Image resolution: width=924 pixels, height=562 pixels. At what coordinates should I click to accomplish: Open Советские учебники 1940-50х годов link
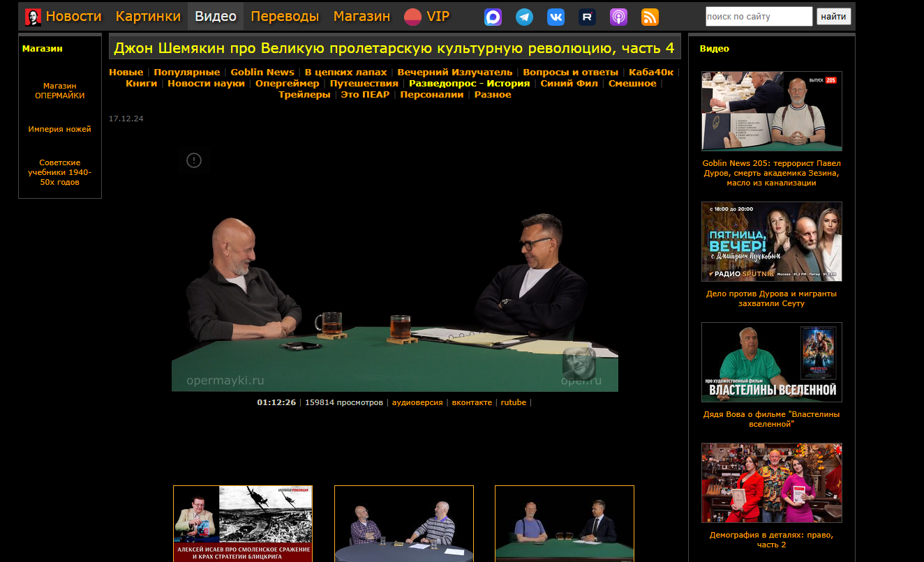pyautogui.click(x=60, y=172)
